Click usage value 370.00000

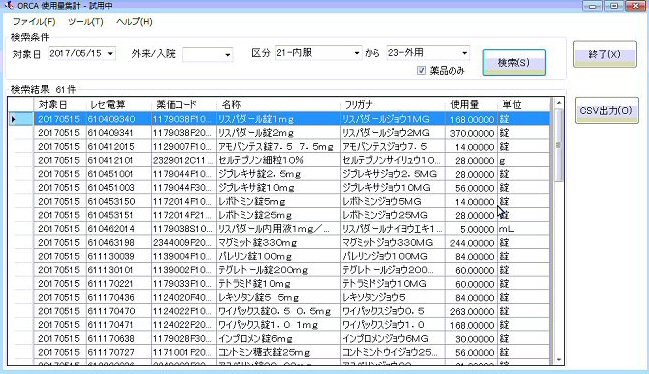[x=471, y=133]
